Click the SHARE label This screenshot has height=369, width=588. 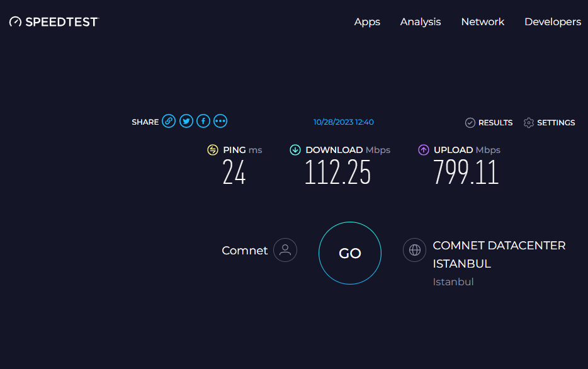coord(145,122)
